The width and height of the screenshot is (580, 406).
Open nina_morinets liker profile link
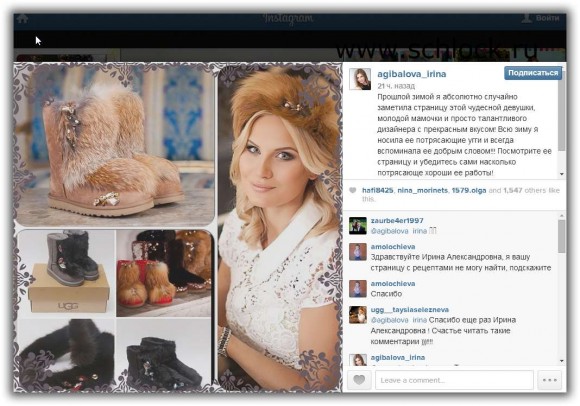(422, 190)
